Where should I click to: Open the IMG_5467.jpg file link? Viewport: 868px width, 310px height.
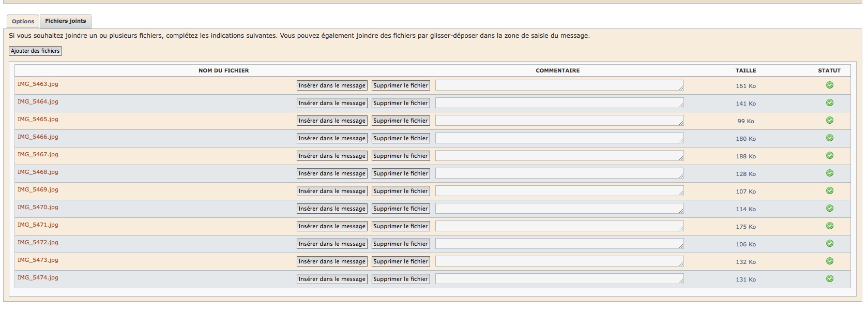point(38,155)
